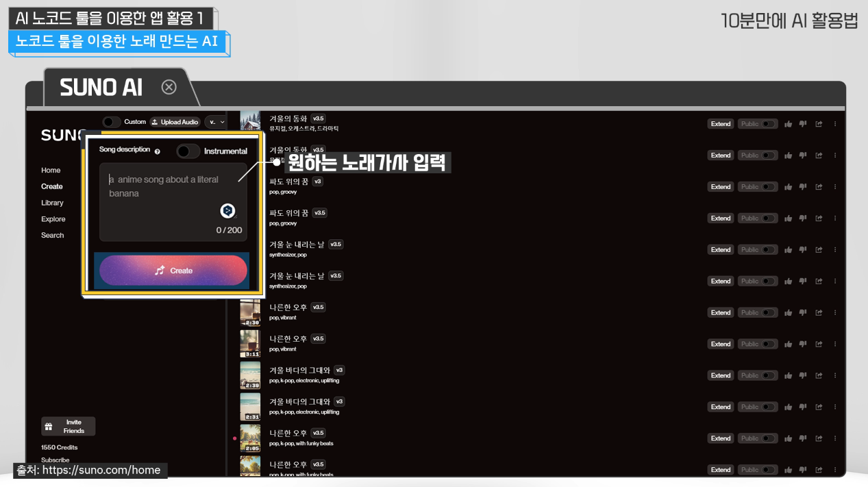Image resolution: width=868 pixels, height=487 pixels.
Task: Click the round blue extension icon in description box
Action: [x=227, y=211]
